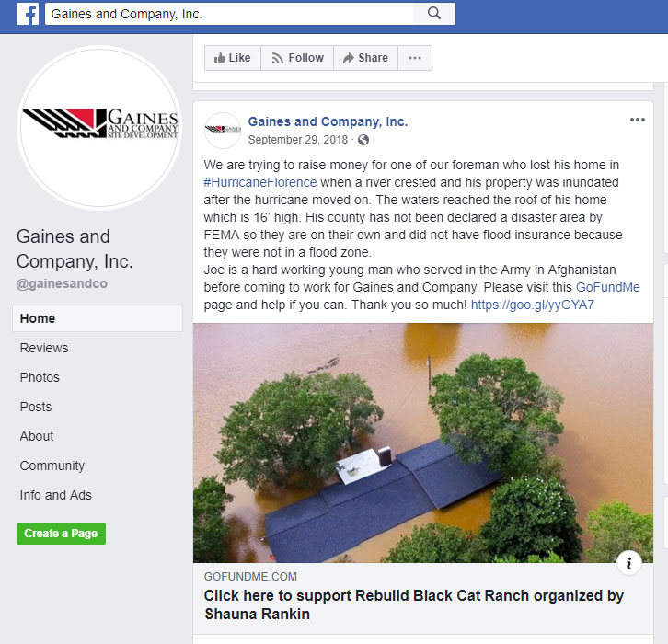
Task: Select Info and Ads in sidebar
Action: coord(55,495)
